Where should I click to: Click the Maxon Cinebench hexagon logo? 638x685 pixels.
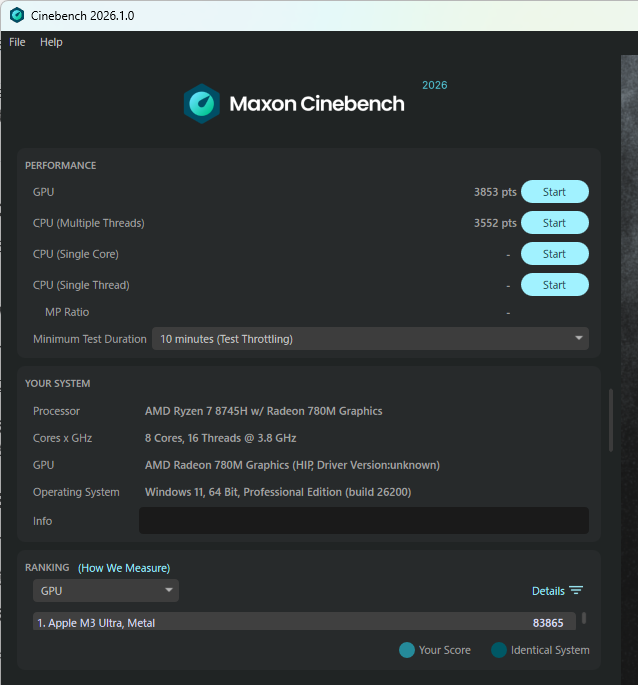201,104
